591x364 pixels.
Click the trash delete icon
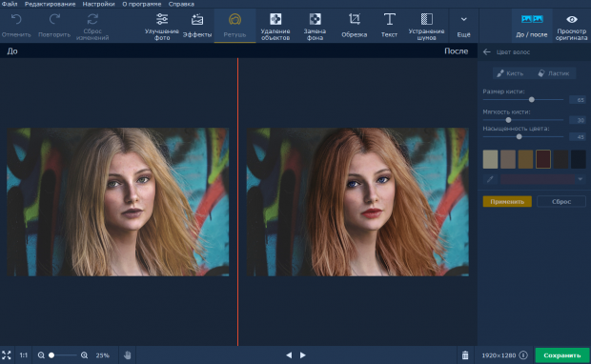(x=465, y=355)
